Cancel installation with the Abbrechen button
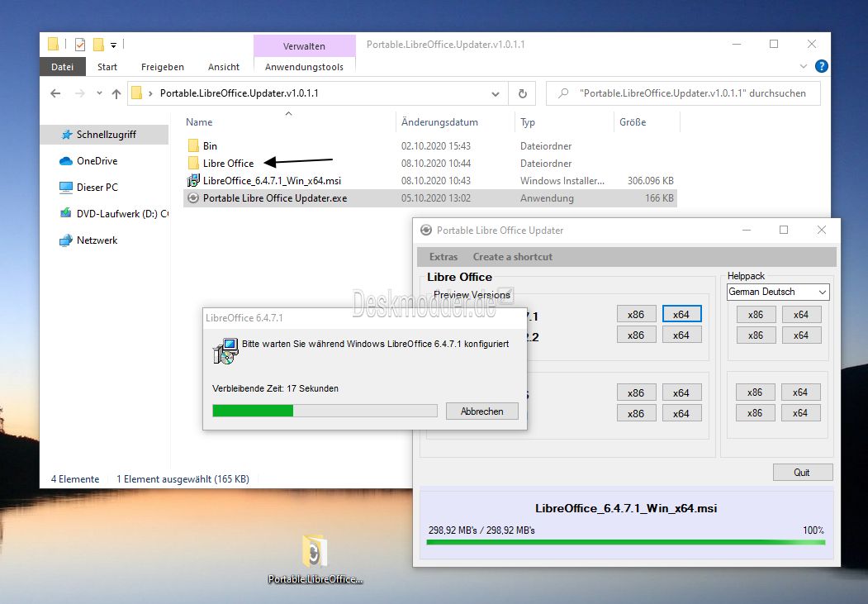Screen dimensions: 868x604 coord(482,411)
